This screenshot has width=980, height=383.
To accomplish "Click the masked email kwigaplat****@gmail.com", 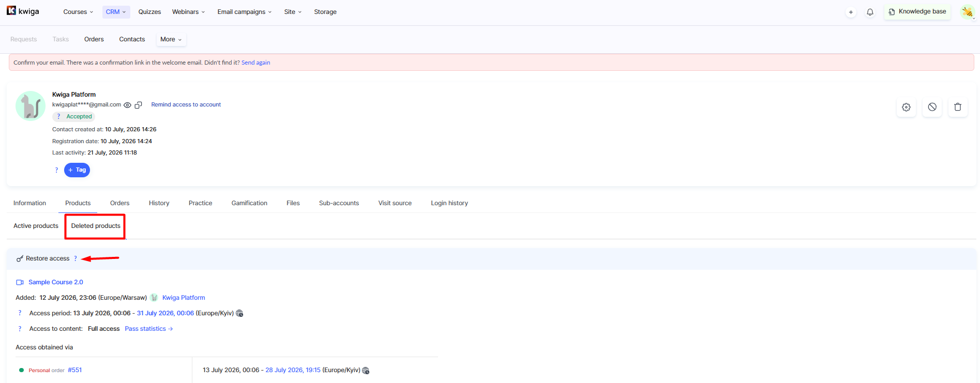I will pos(86,104).
